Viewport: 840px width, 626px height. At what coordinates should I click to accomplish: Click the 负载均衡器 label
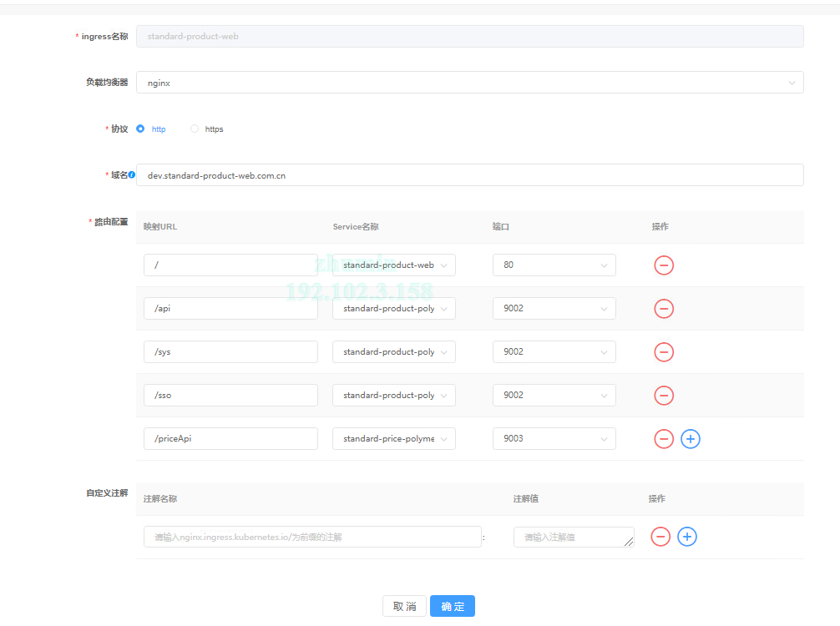(107, 82)
